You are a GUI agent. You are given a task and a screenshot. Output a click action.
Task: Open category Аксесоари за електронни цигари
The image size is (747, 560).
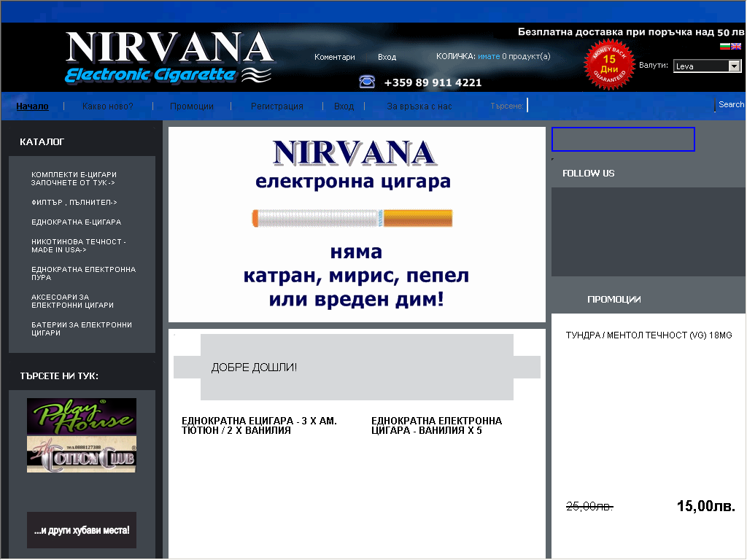click(x=72, y=301)
